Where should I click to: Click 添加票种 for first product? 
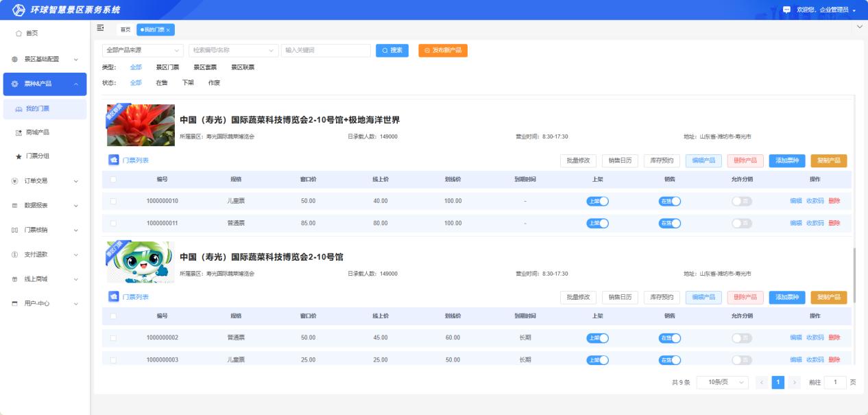(x=787, y=161)
